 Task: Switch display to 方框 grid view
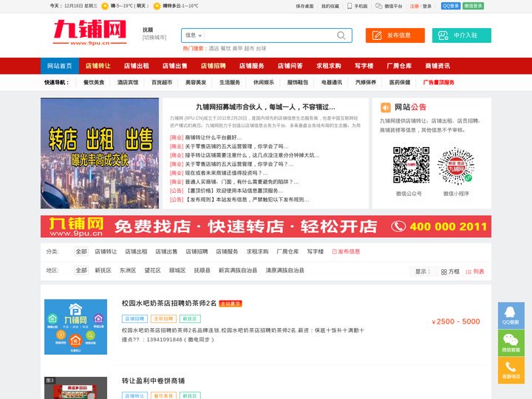[450, 272]
